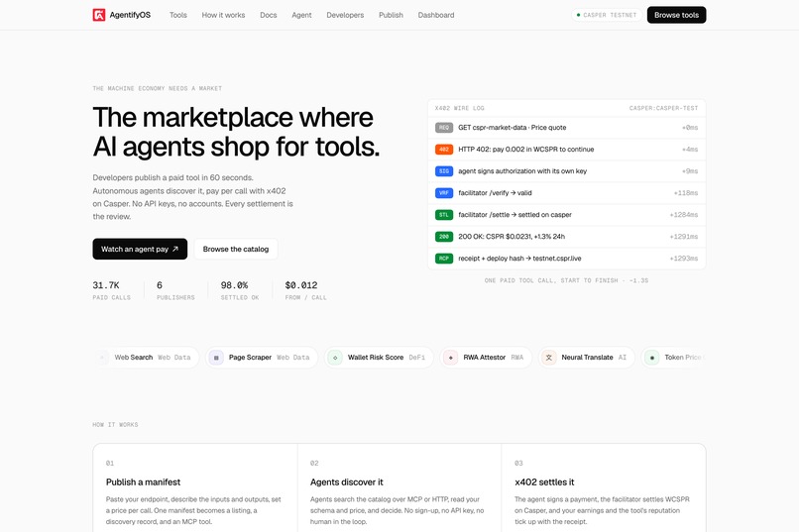Click the marketplace headline text

coord(237,132)
